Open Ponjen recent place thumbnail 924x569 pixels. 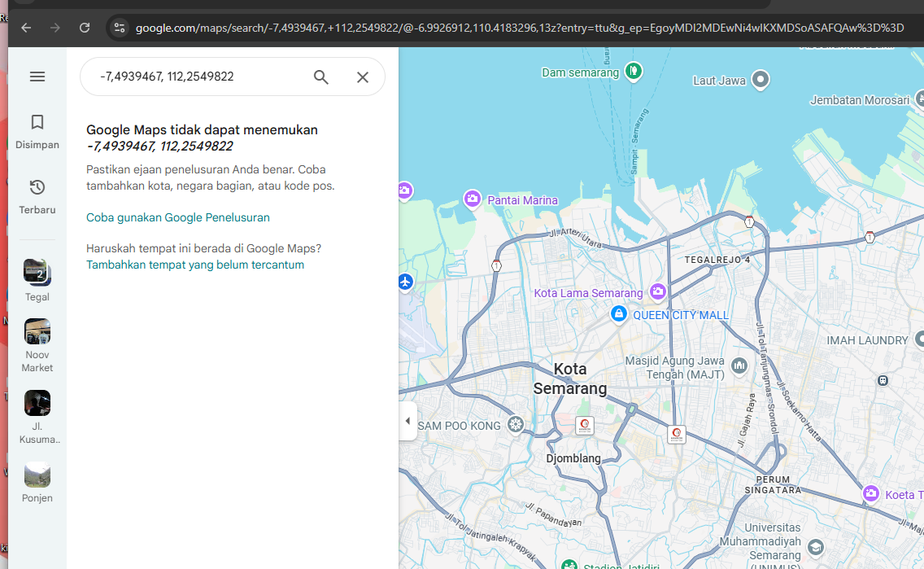pos(37,475)
